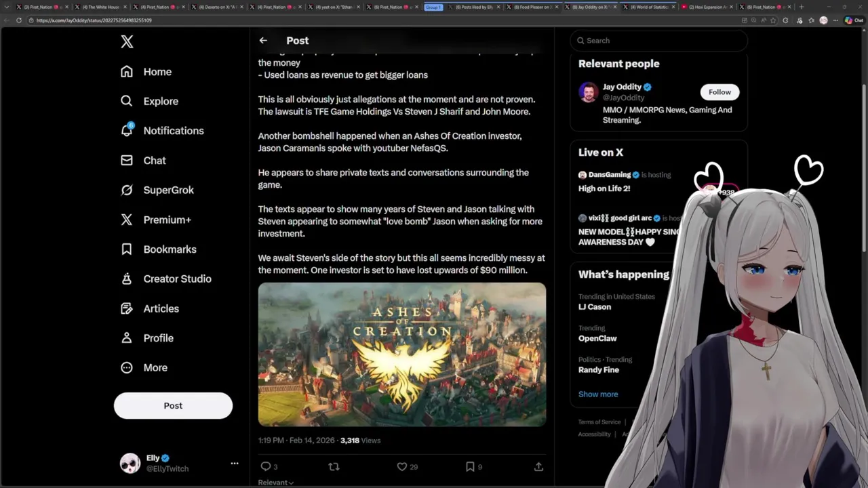Close the World of Statistics tab

[674, 7]
